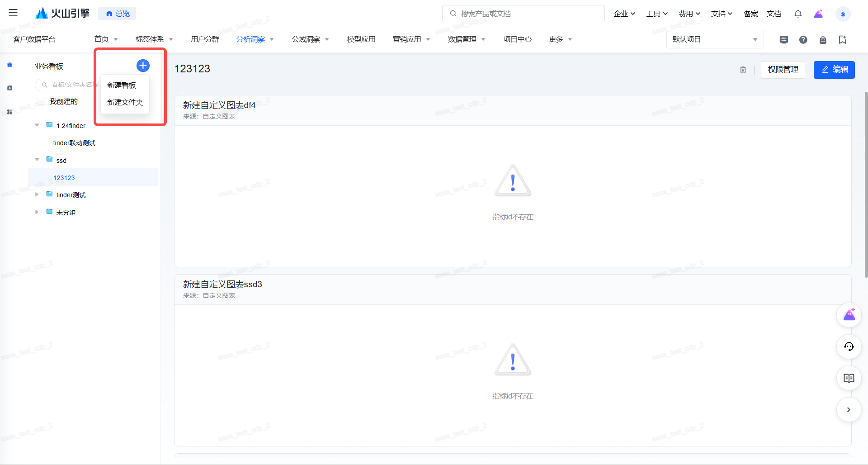The image size is (868, 465).
Task: Open the 费用 dropdown menu
Action: tap(689, 14)
